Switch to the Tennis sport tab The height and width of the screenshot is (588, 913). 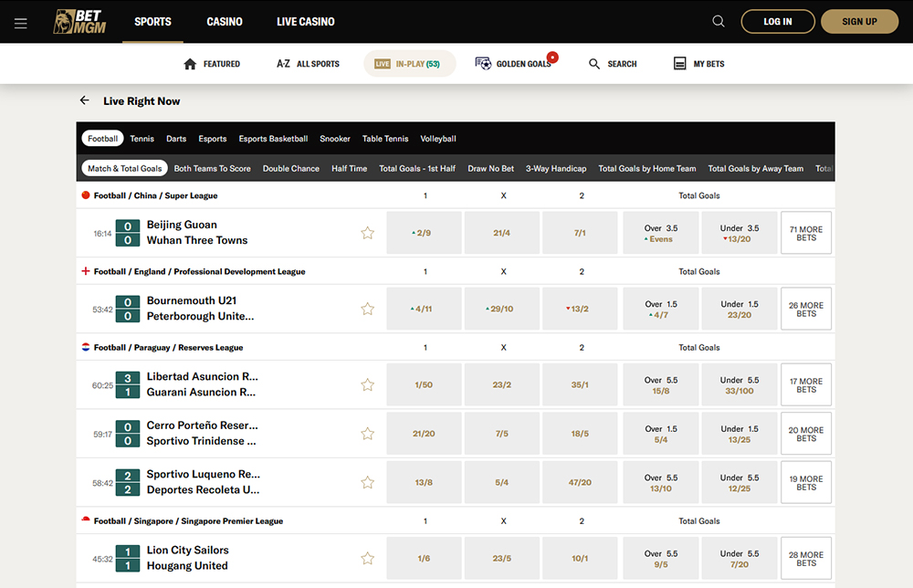[142, 139]
